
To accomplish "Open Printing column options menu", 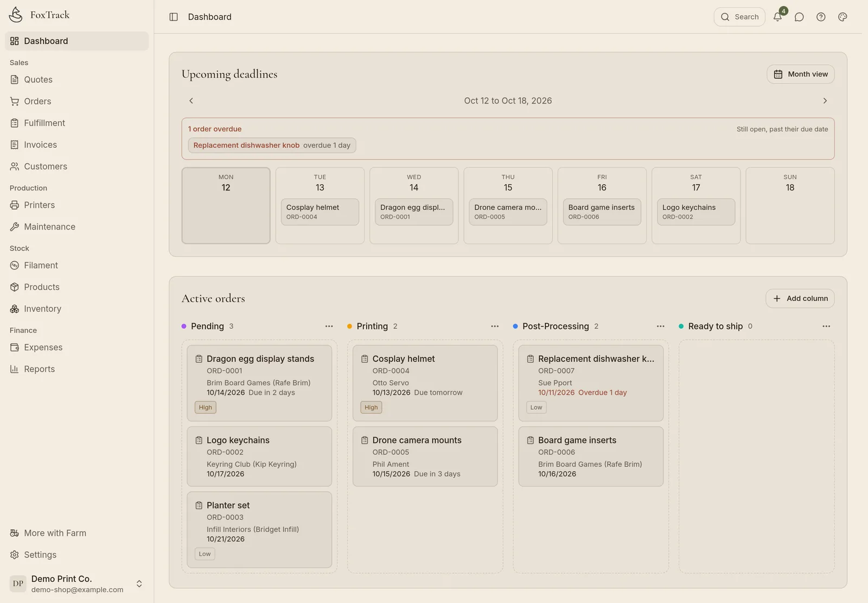I will click(495, 326).
